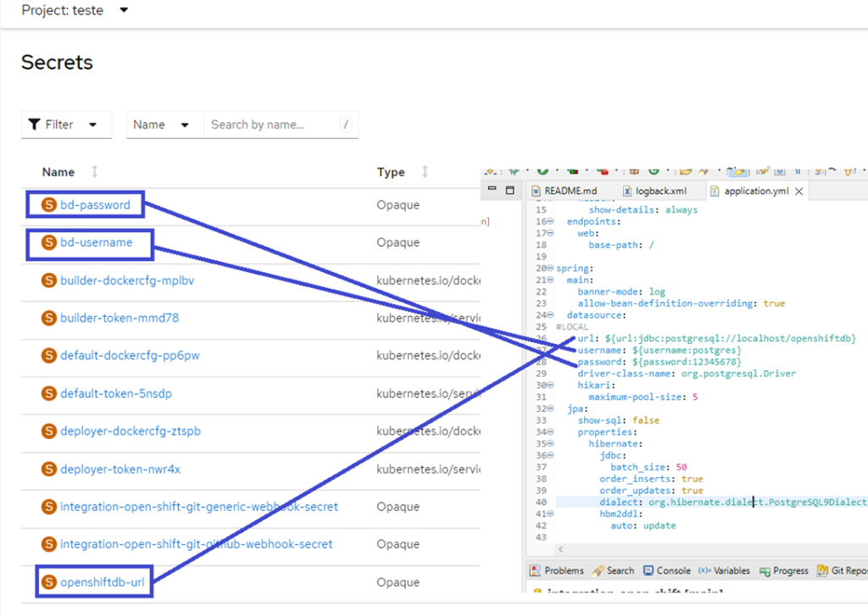Minimize the Eclipse side view panel
Image resolution: width=868 pixels, height=616 pixels.
click(492, 189)
